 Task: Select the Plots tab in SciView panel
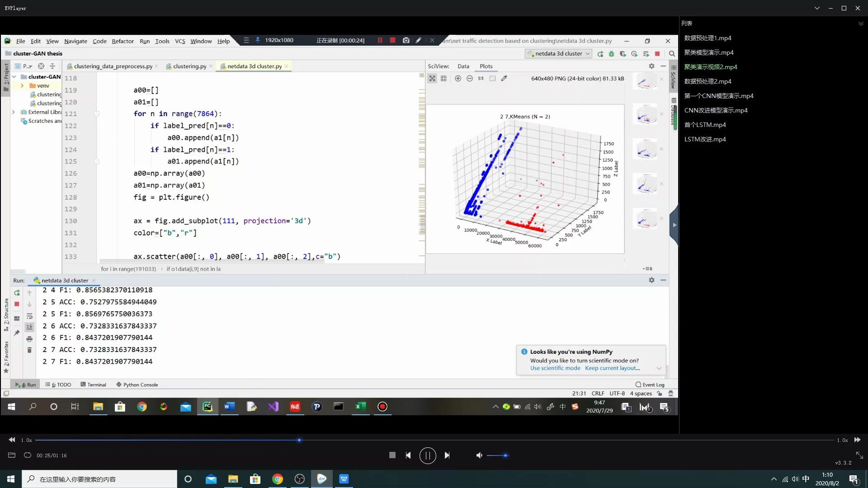(486, 66)
